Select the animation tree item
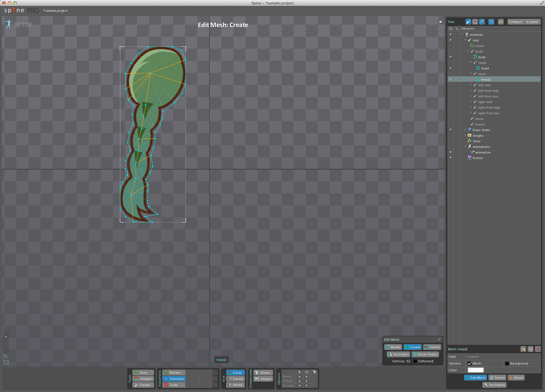545x392 pixels. pos(483,152)
